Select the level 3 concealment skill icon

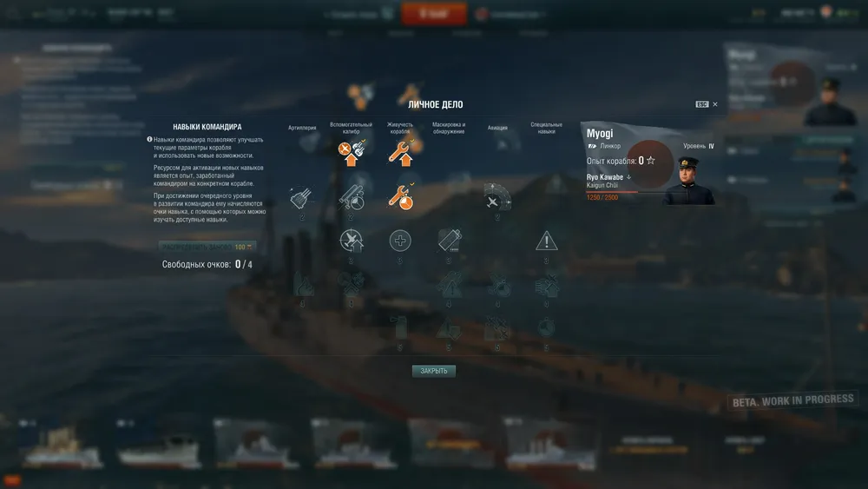click(x=449, y=241)
